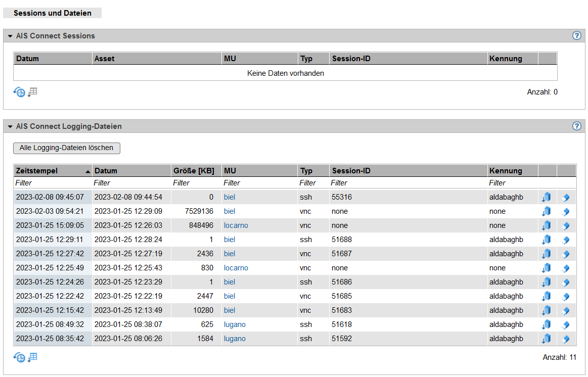Sort the logging table by Größe [KB]
Image resolution: width=588 pixels, height=377 pixels.
point(194,171)
